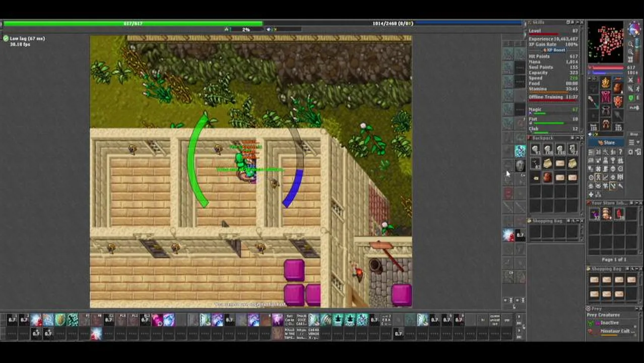
Task: Click the red-white icon in lower action row
Action: point(96,333)
